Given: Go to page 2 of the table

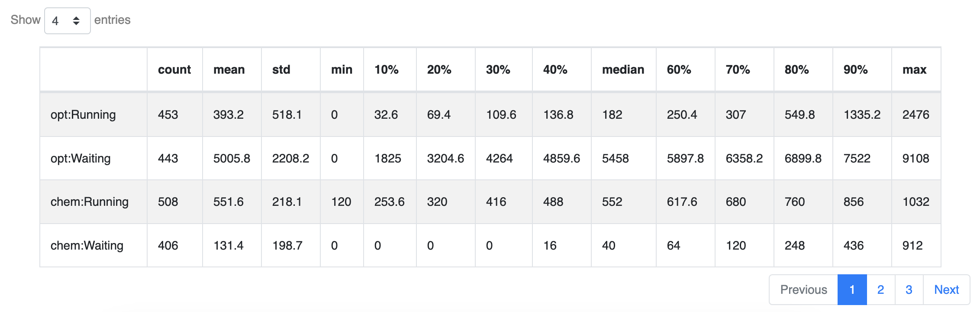Looking at the screenshot, I should point(880,289).
